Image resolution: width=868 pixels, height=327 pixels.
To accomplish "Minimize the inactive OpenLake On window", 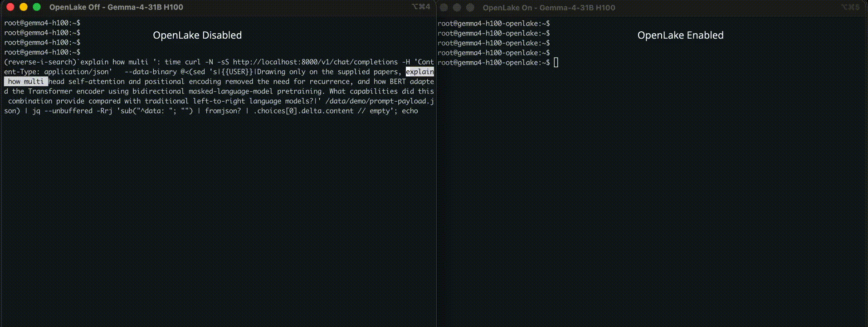I will (457, 7).
